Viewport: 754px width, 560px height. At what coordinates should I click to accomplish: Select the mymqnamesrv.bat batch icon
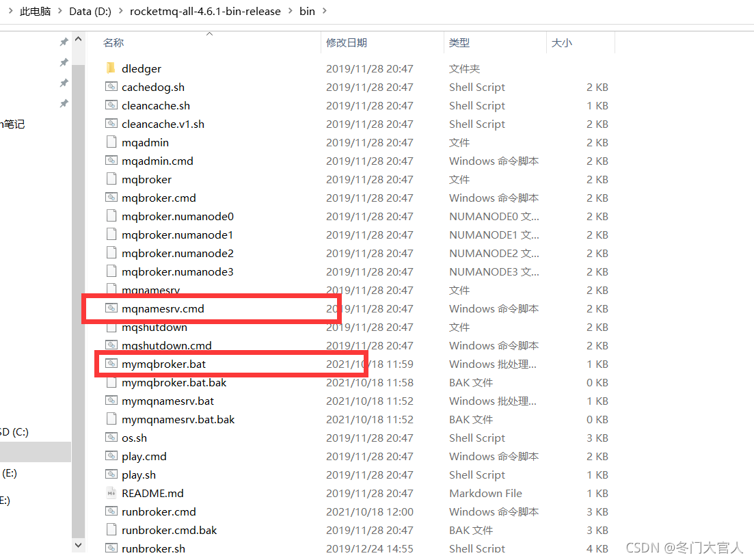coord(111,401)
